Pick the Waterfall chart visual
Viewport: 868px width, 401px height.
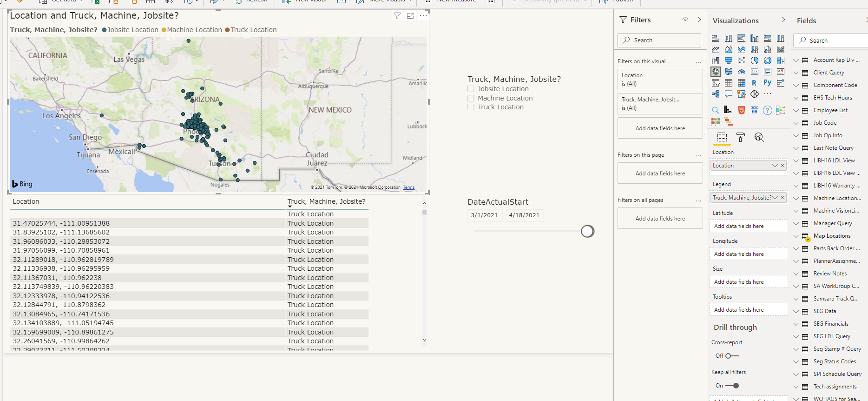(x=716, y=60)
